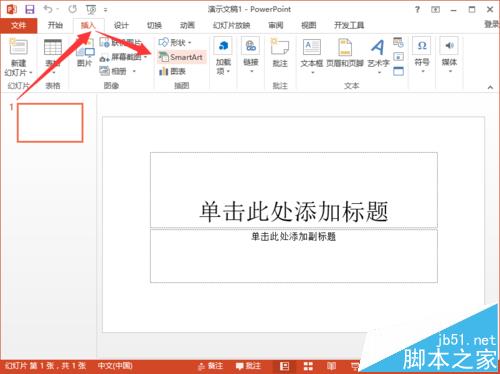Click the 中文(中国) language indicator

pos(115,366)
